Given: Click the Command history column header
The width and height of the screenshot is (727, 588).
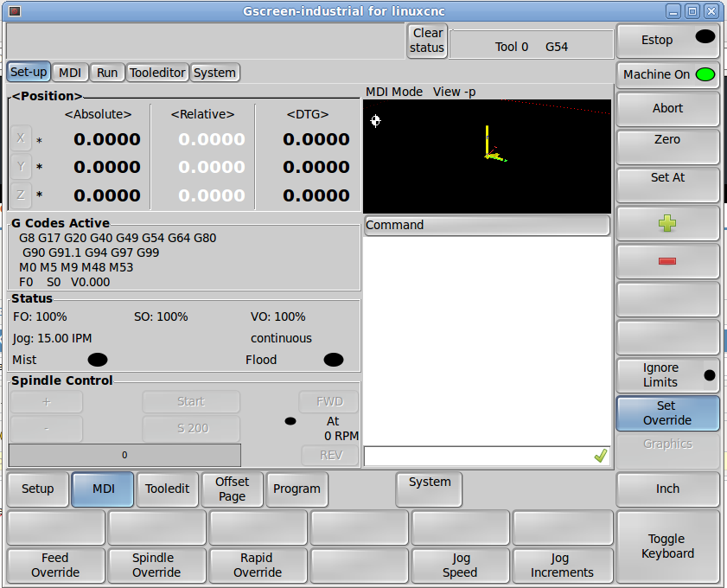Looking at the screenshot, I should (x=487, y=225).
